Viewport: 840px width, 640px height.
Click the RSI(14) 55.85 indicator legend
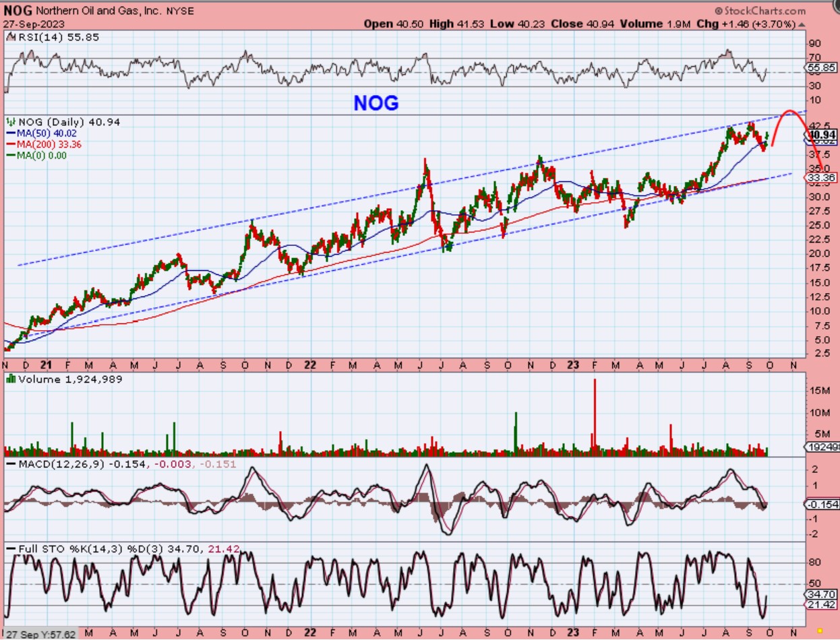tap(57, 37)
